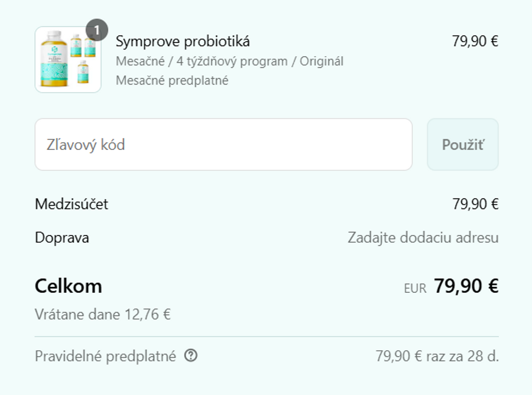Select the 79,90 € raz za 28 d. text

(x=437, y=355)
